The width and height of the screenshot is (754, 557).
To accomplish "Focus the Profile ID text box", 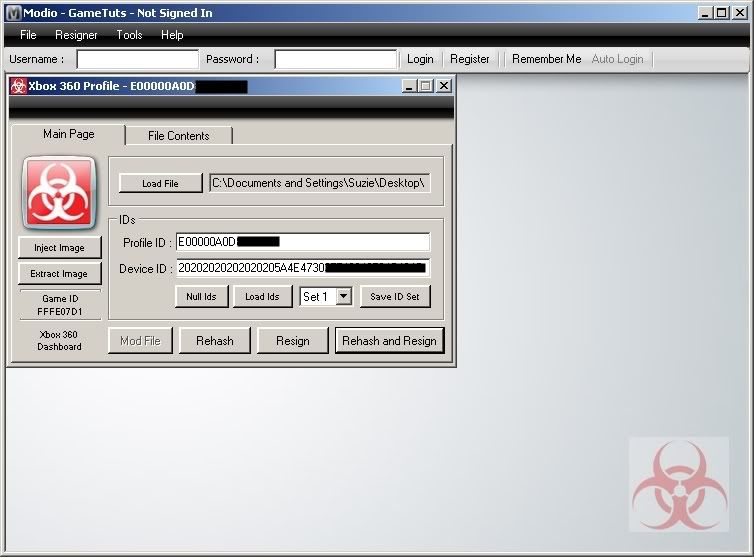I will (302, 242).
